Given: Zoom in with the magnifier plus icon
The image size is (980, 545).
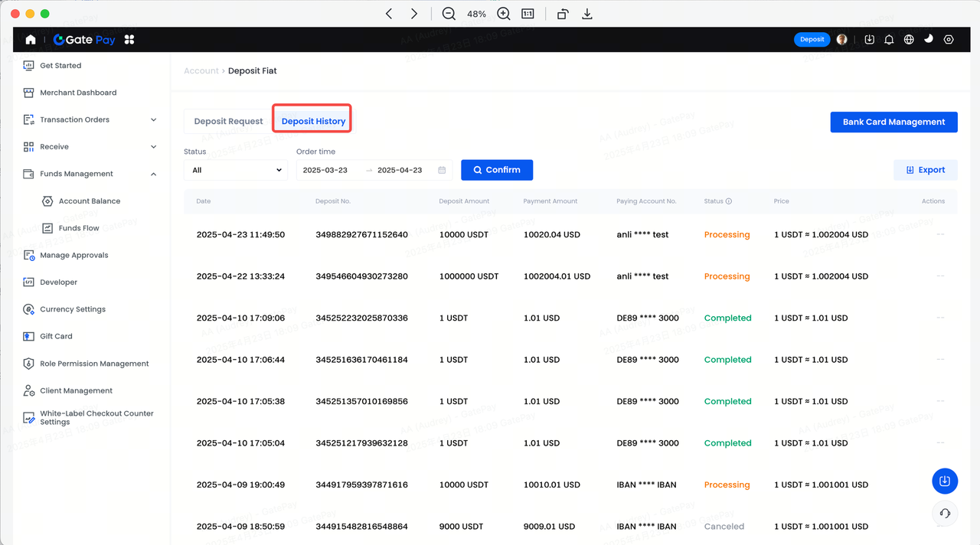Looking at the screenshot, I should (503, 14).
